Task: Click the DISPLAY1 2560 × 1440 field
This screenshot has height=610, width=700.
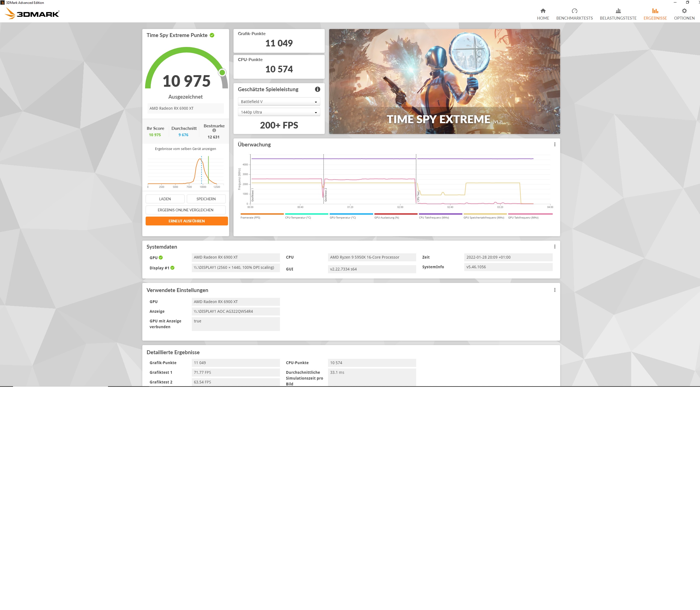Action: (x=236, y=267)
